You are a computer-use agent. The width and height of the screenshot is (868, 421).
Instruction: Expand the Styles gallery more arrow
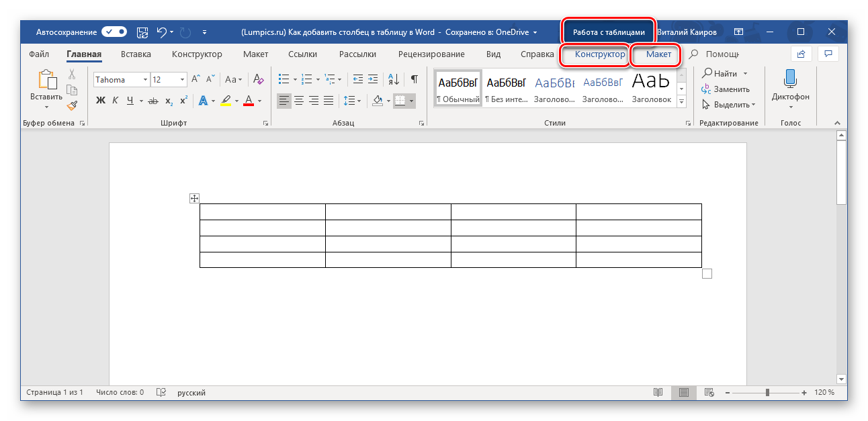click(x=682, y=102)
